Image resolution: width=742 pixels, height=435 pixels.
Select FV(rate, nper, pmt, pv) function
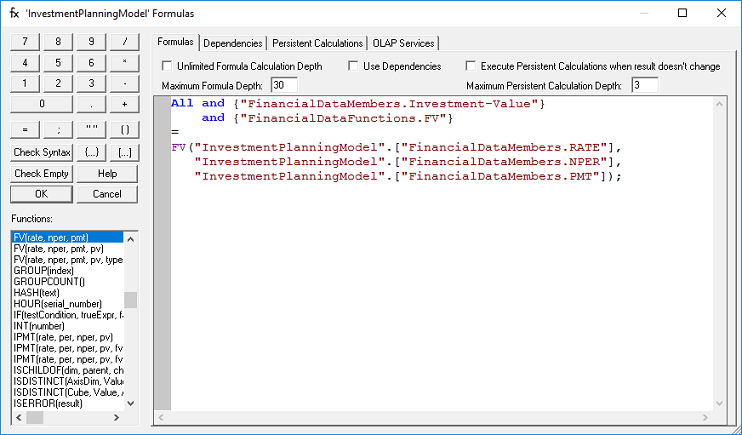[x=68, y=249]
